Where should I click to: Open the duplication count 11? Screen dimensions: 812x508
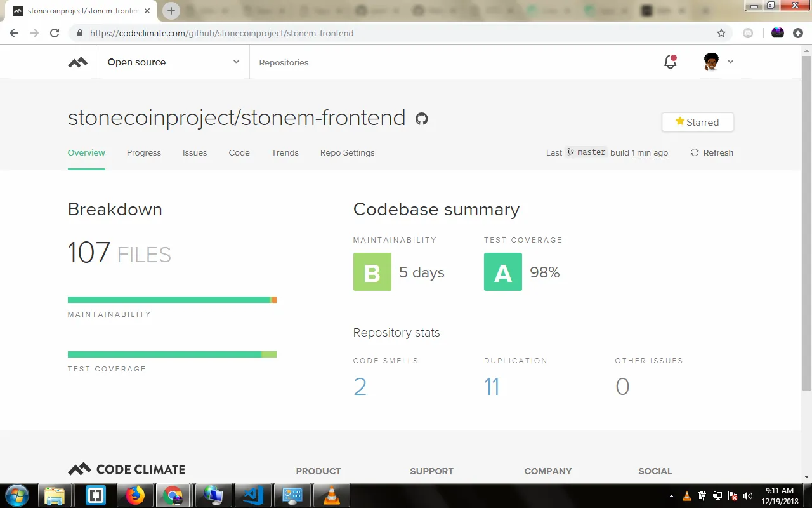pos(492,386)
